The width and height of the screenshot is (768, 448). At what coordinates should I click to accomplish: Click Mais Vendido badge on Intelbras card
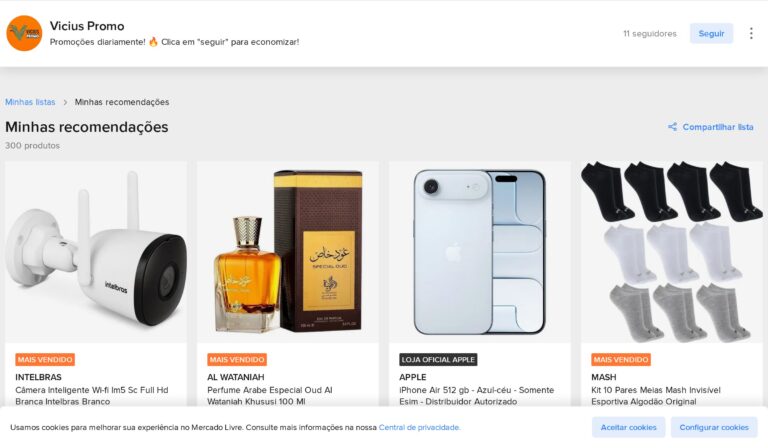tap(45, 359)
